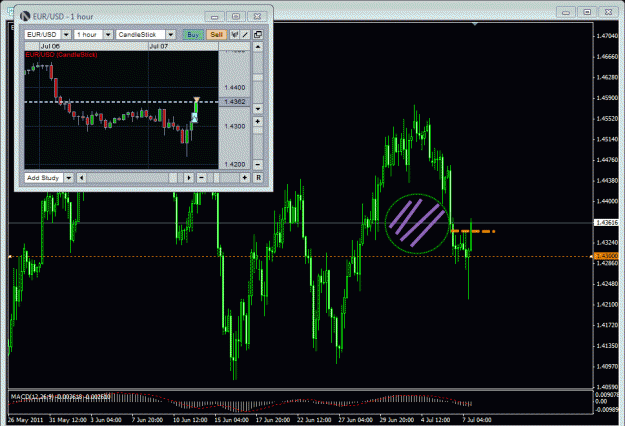Minimize the EUR/USD - 1 hour window
The width and height of the screenshot is (625, 426).
click(214, 16)
